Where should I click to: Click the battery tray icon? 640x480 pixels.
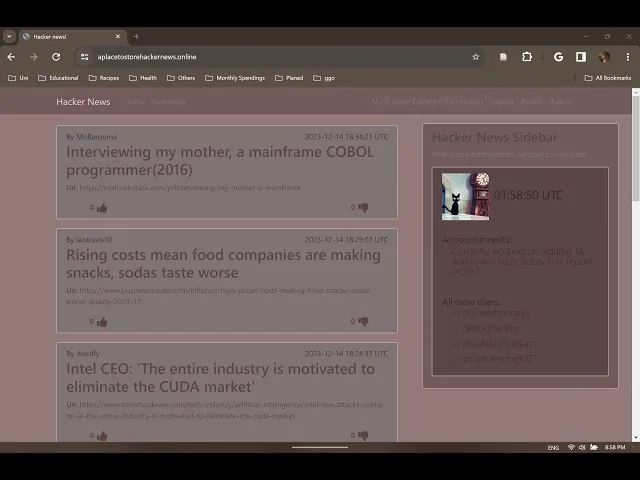pyautogui.click(x=594, y=447)
